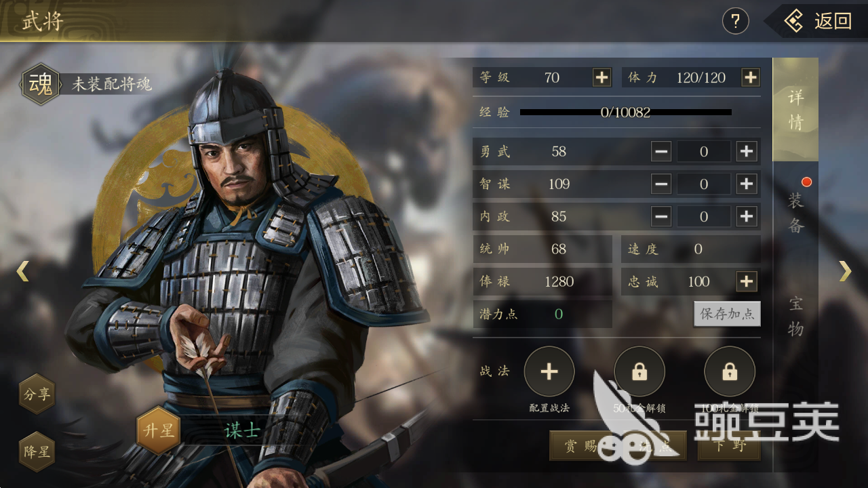Restore 体力 stamina with plus button
The width and height of the screenshot is (868, 488).
(x=750, y=77)
